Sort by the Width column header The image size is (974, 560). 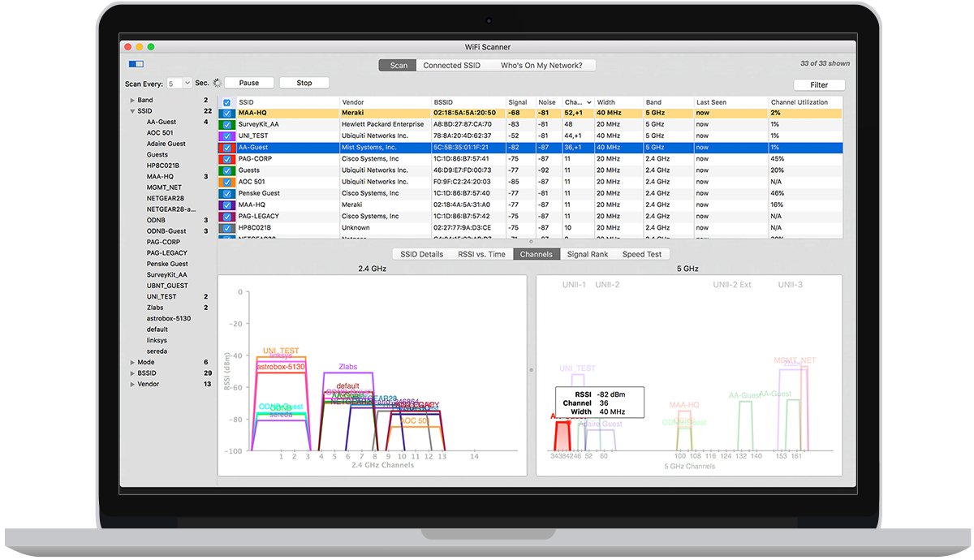[618, 102]
